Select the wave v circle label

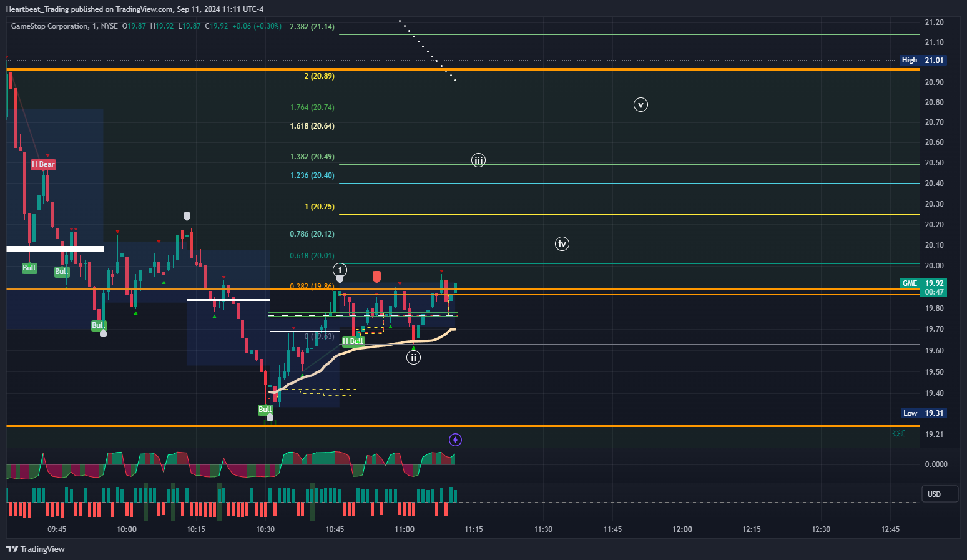click(641, 105)
